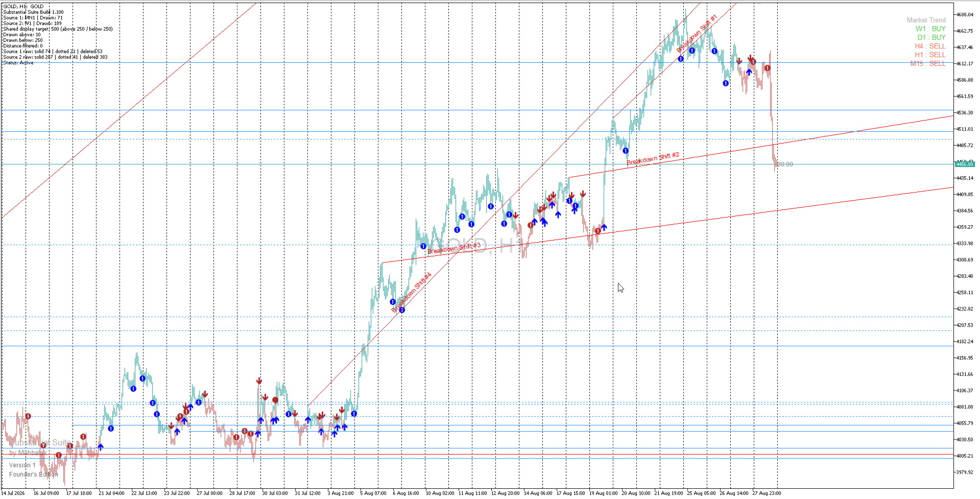
Task: Click the 4485.72 price scale label
Action: 965,146
